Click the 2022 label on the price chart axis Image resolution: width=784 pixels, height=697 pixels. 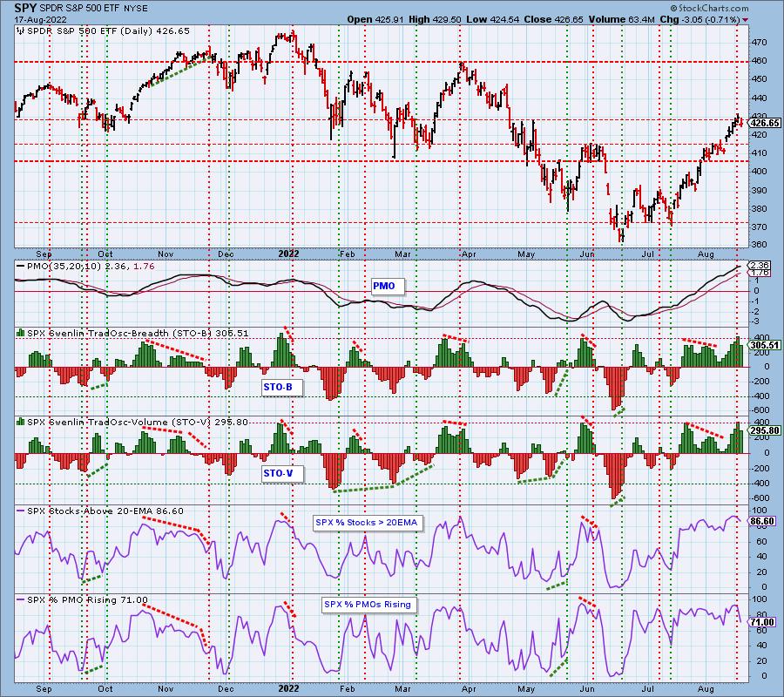coord(288,254)
